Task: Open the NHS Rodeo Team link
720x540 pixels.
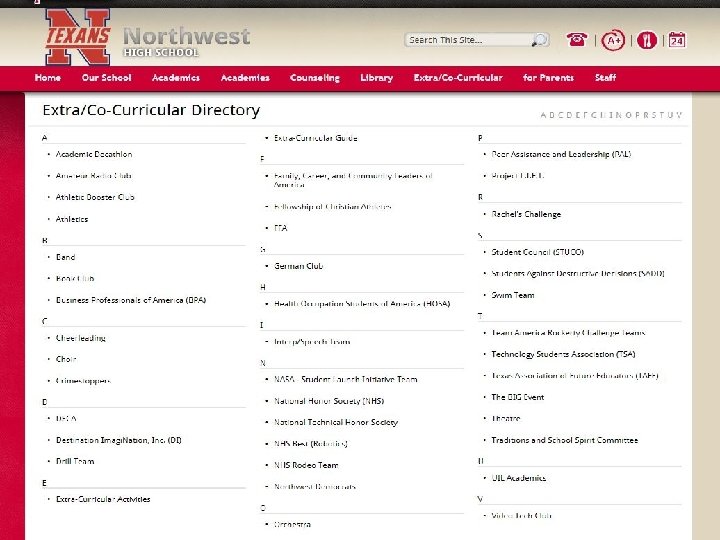Action: pos(306,465)
